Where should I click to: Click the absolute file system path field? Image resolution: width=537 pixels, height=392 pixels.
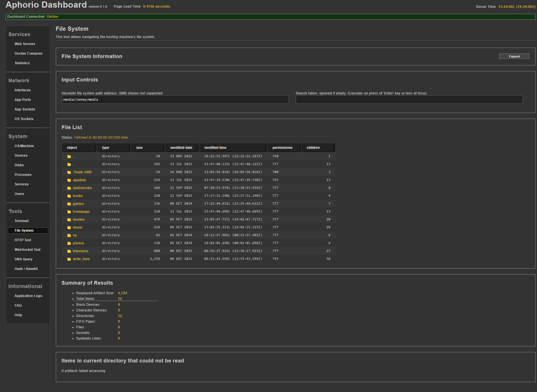point(175,99)
